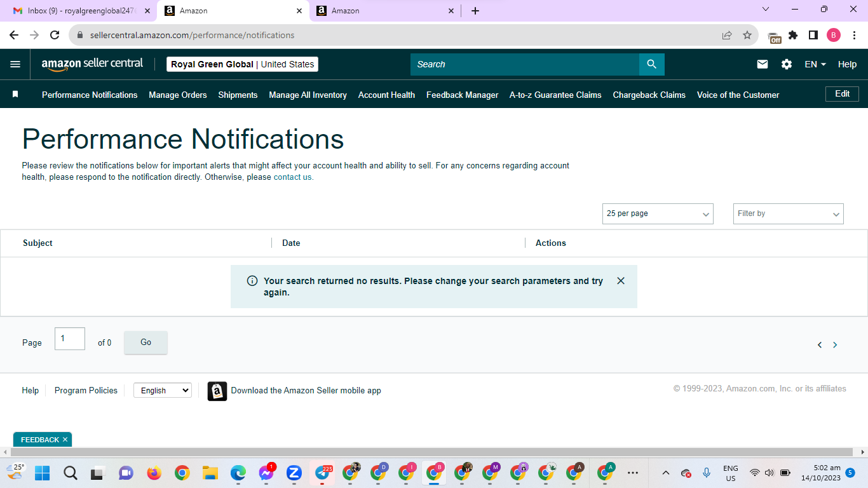
Task: Open Account Health page
Action: pyautogui.click(x=386, y=95)
